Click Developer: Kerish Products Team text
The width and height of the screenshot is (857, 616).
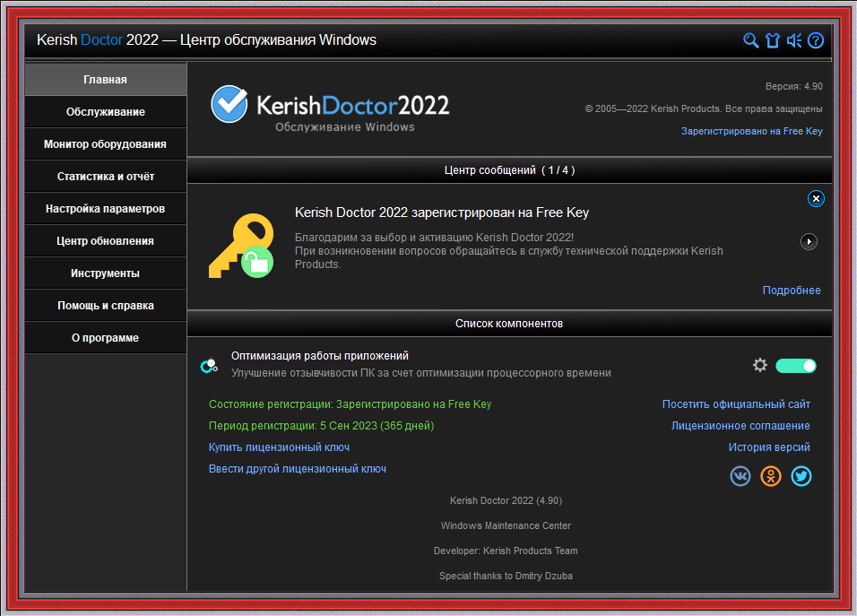506,551
